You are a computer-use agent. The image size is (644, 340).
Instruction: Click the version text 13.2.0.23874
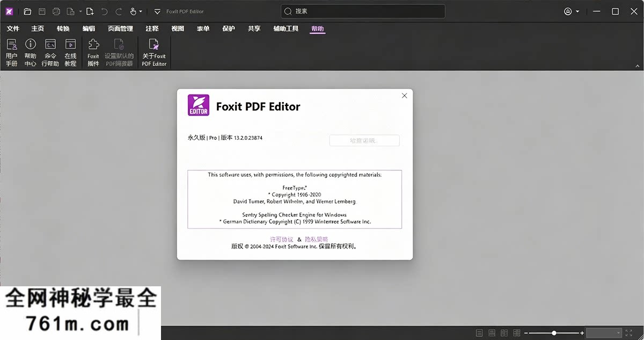click(x=248, y=138)
